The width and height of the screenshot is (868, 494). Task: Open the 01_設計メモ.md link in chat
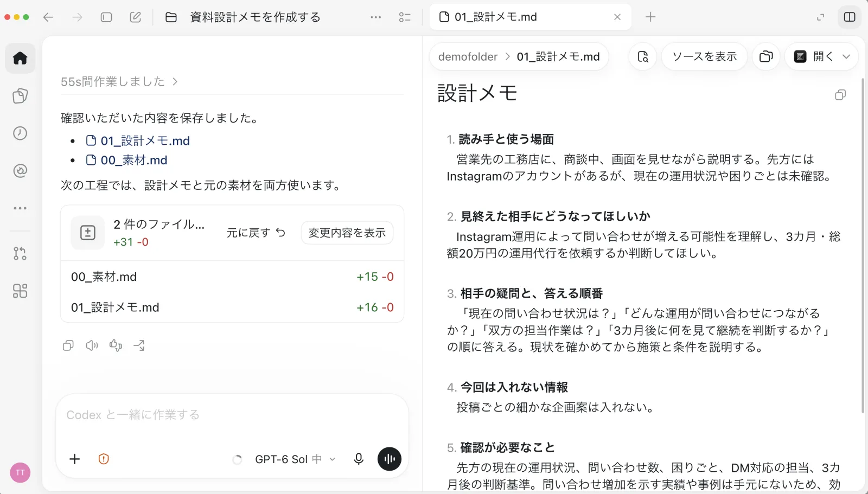point(138,141)
